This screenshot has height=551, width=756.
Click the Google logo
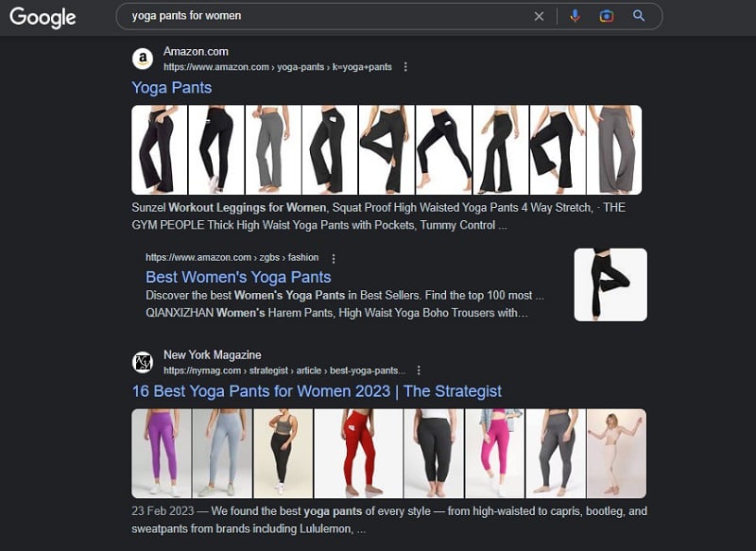[x=43, y=17]
